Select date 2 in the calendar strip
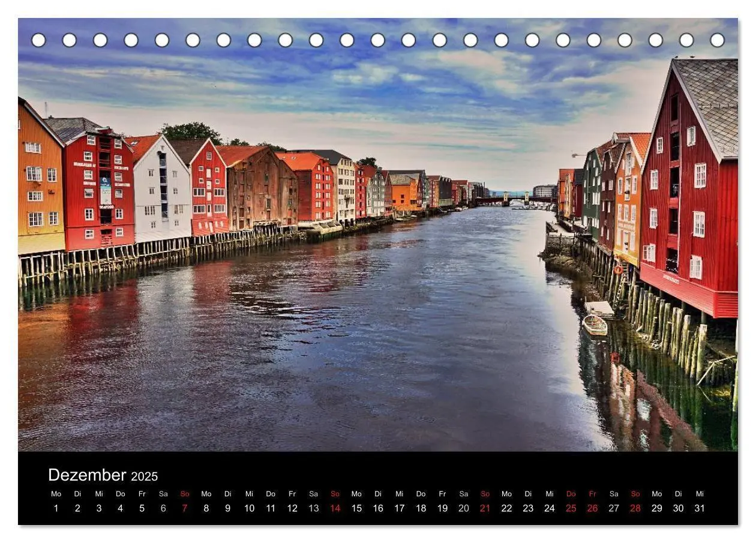This screenshot has width=756, height=543. (77, 508)
